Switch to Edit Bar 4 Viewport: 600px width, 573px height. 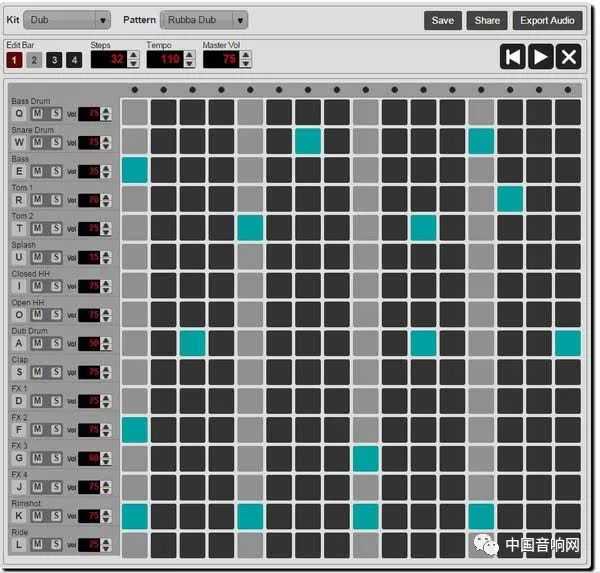(x=74, y=61)
